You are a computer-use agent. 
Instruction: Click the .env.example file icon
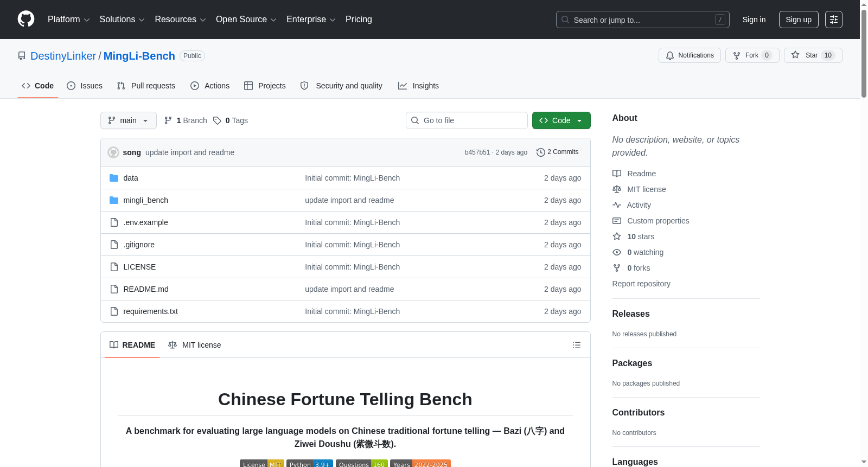(x=114, y=222)
